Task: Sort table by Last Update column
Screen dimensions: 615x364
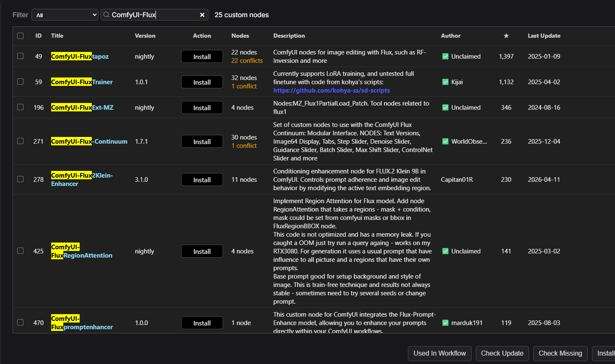Action: tap(544, 36)
